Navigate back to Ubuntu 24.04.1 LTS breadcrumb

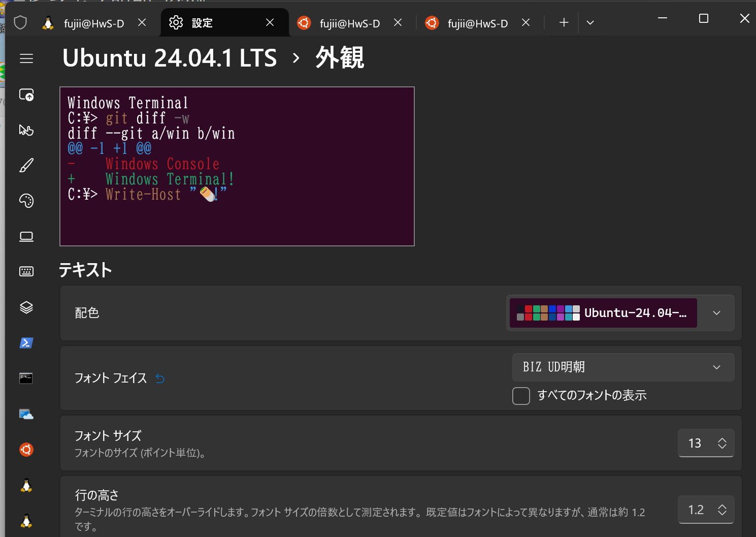tap(170, 58)
